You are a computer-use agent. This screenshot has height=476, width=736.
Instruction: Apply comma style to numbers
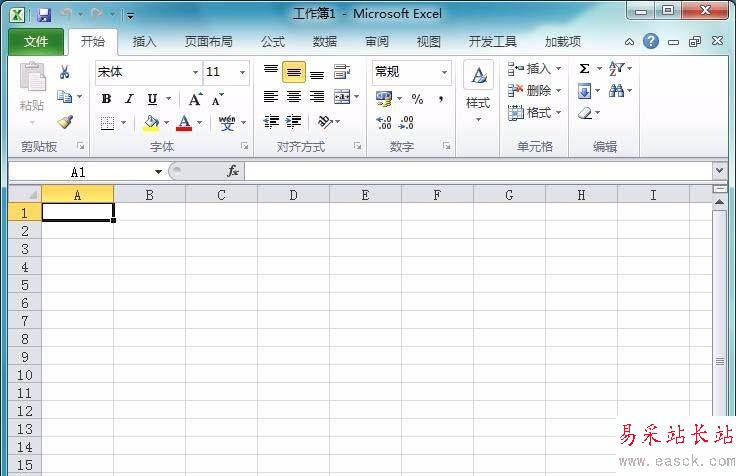click(x=441, y=99)
